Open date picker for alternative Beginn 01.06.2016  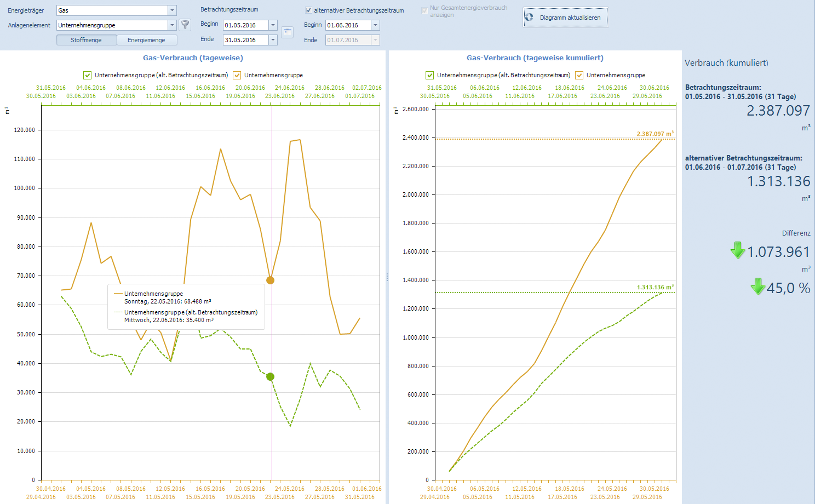[375, 25]
